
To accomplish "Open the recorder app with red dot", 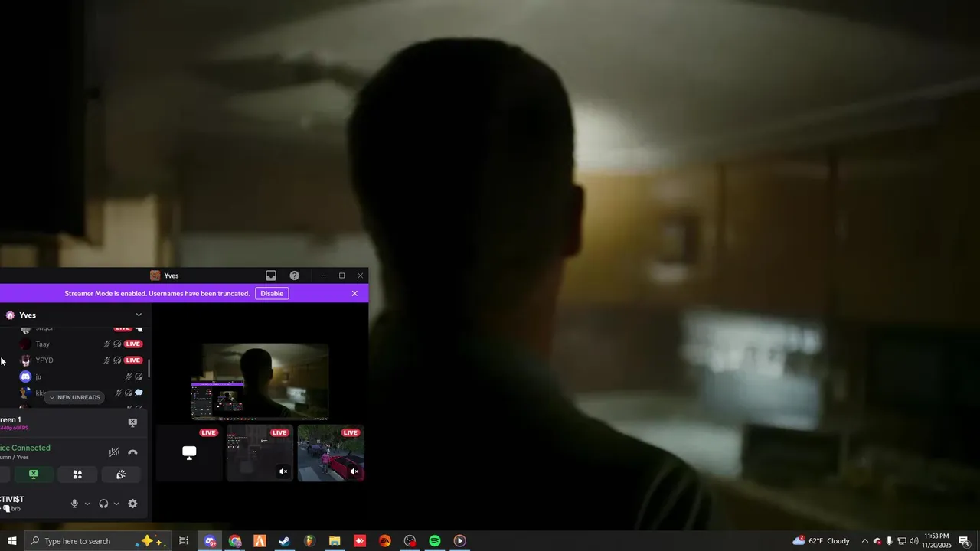I will pyautogui.click(x=410, y=541).
